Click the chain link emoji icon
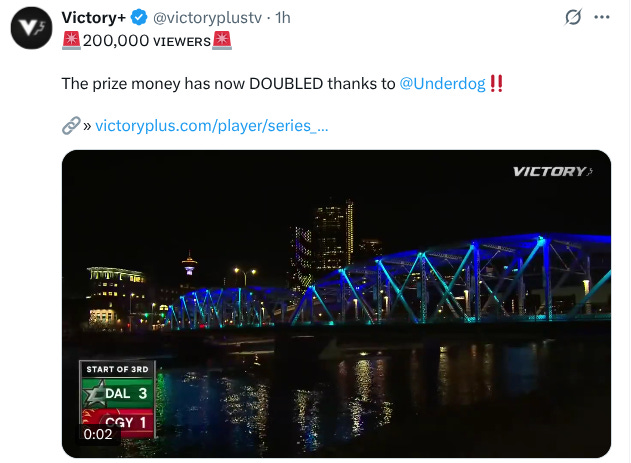This screenshot has width=631, height=463. click(x=71, y=126)
